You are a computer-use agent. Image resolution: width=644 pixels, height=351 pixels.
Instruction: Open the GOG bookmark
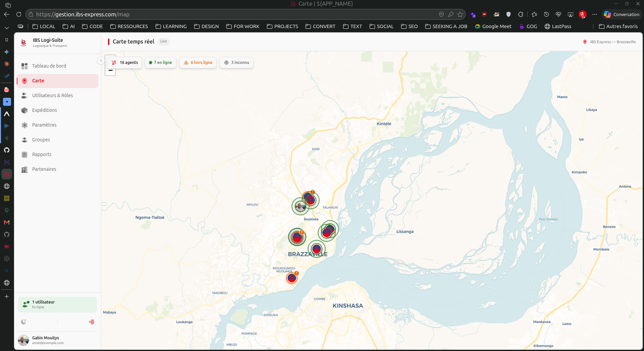coord(528,27)
